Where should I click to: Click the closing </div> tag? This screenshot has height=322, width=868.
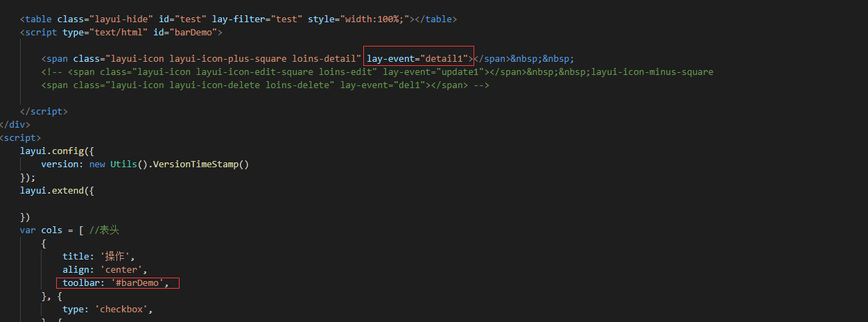pos(15,124)
